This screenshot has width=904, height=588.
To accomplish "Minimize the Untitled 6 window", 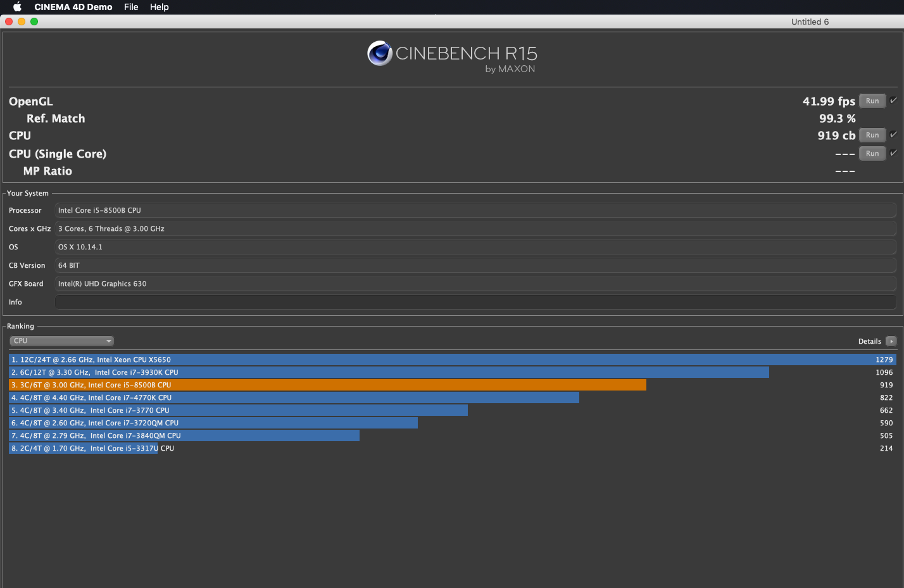I will click(22, 22).
